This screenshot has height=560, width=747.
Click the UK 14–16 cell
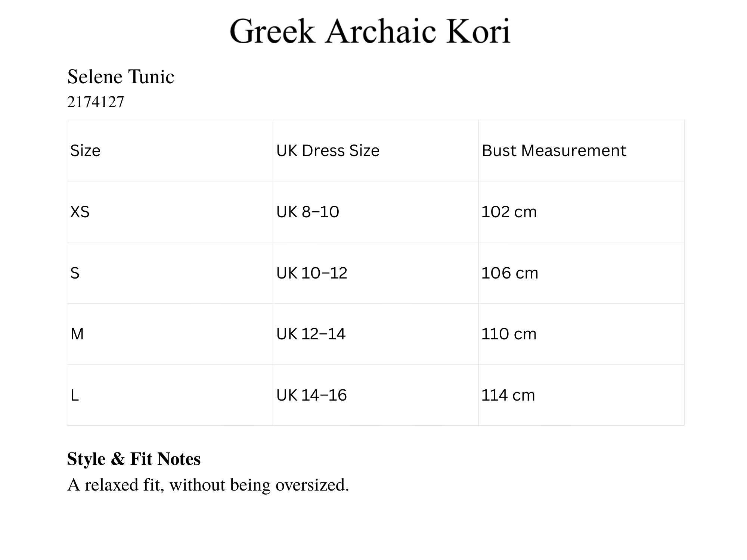pyautogui.click(x=311, y=395)
